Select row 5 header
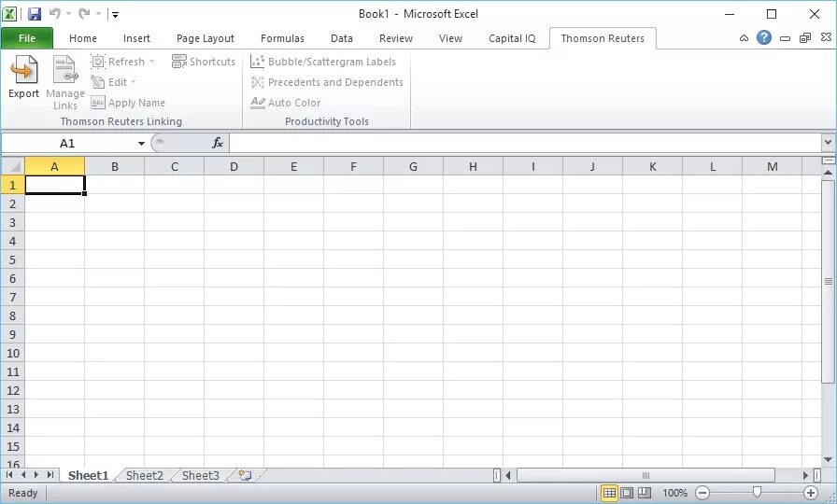This screenshot has width=837, height=504. tap(13, 259)
